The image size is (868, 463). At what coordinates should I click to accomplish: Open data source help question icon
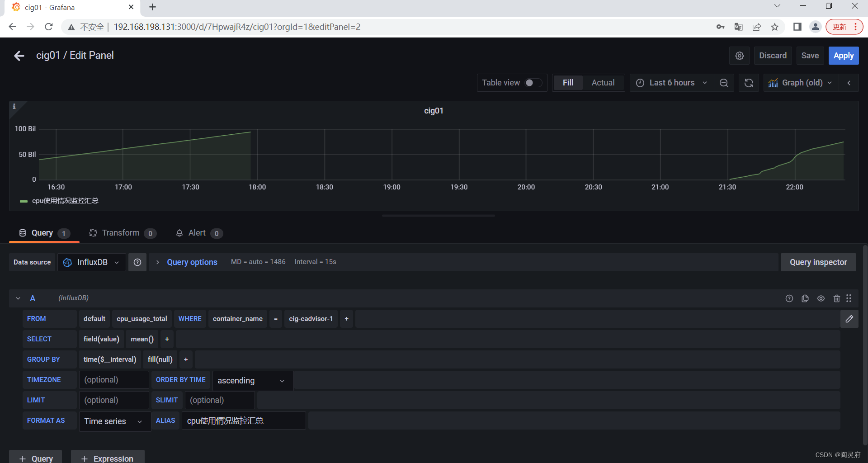[137, 262]
